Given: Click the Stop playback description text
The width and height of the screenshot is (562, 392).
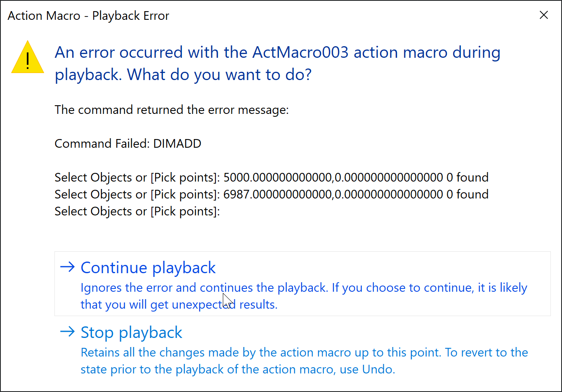Looking at the screenshot, I should tap(304, 360).
